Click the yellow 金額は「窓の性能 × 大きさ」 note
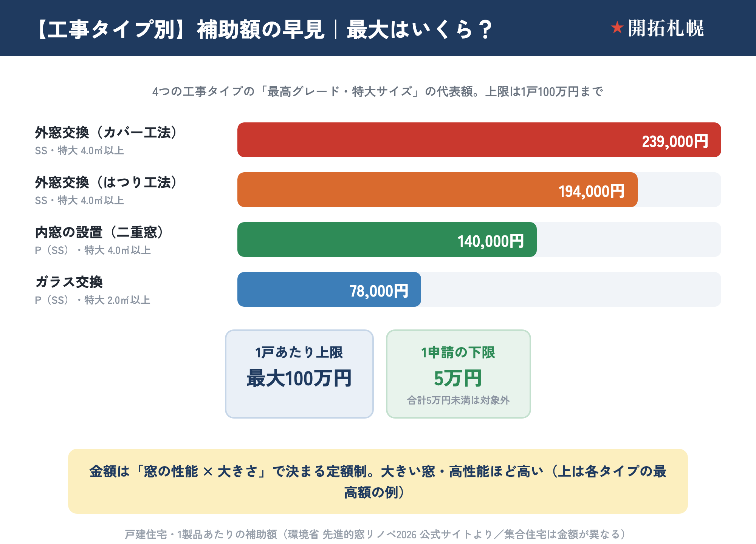 378,481
